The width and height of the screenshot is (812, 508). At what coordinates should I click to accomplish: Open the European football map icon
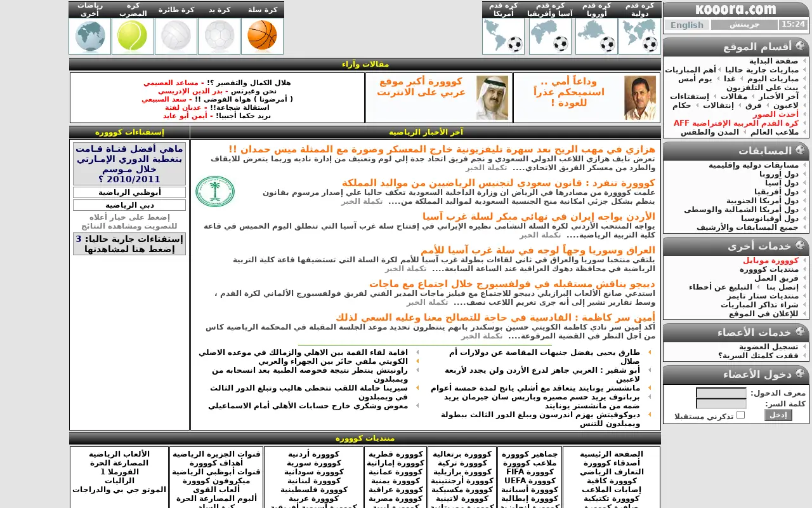coord(596,36)
